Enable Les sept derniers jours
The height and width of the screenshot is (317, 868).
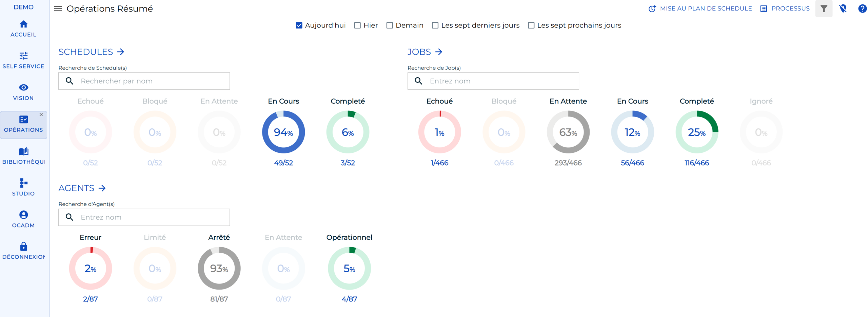tap(435, 25)
